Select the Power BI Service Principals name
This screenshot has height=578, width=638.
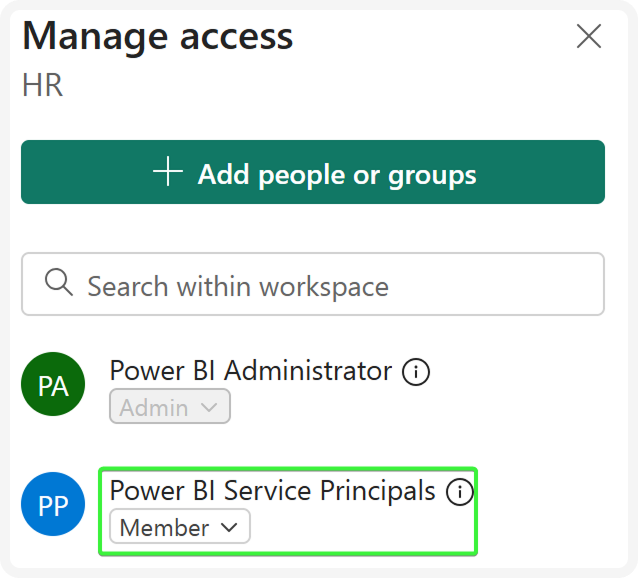click(x=272, y=491)
